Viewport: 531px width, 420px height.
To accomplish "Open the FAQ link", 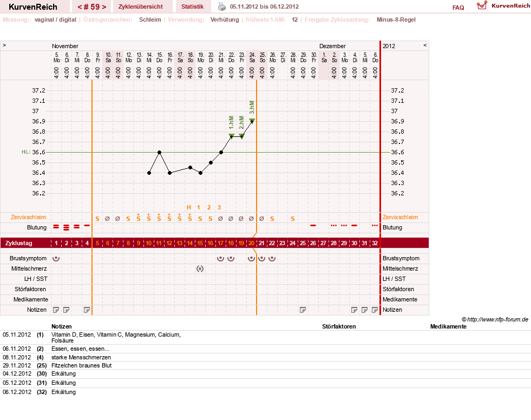I will point(458,8).
